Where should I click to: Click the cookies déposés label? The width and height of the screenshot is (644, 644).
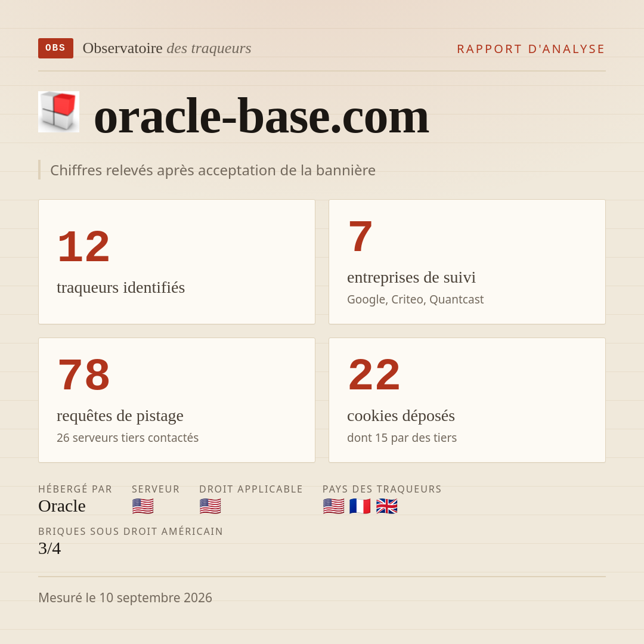pyautogui.click(x=401, y=416)
